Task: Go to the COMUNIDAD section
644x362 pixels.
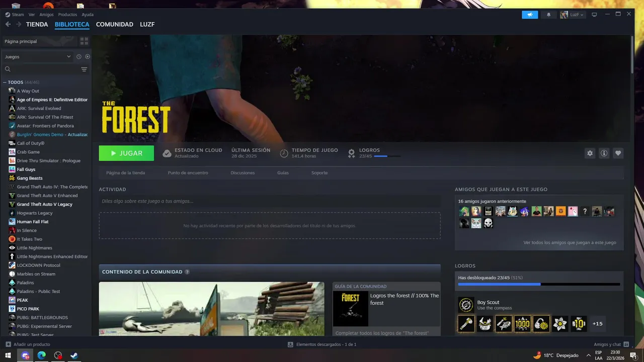Action: point(115,24)
